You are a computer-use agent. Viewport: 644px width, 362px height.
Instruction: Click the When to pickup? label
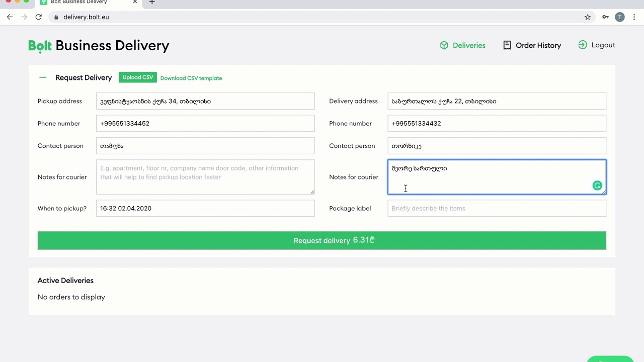[x=62, y=208]
